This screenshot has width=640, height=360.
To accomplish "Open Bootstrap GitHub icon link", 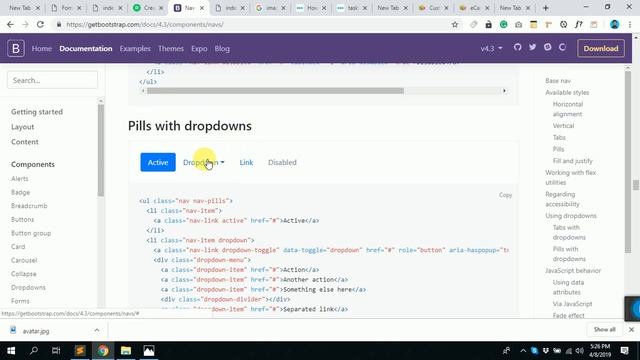I will click(518, 47).
